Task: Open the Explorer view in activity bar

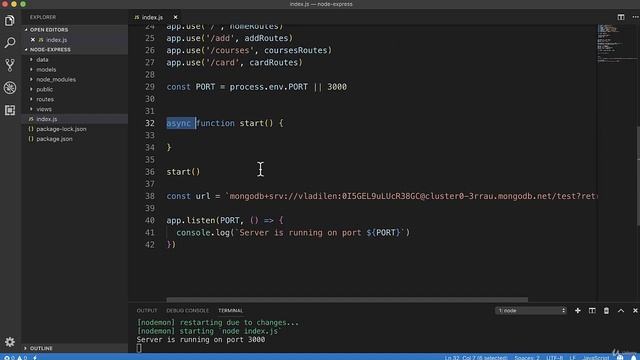Action: point(10,20)
